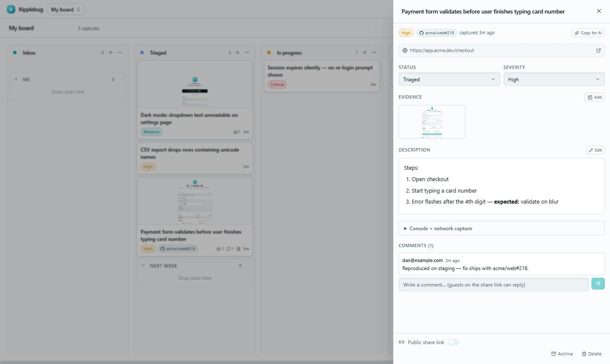
Task: Click the In progress column title
Action: pyautogui.click(x=289, y=53)
